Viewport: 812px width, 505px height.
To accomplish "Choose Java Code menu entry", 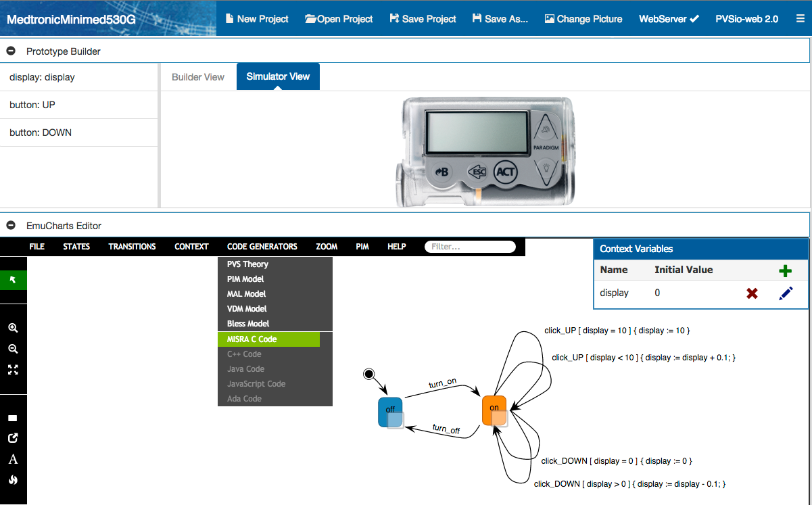I will [275, 369].
